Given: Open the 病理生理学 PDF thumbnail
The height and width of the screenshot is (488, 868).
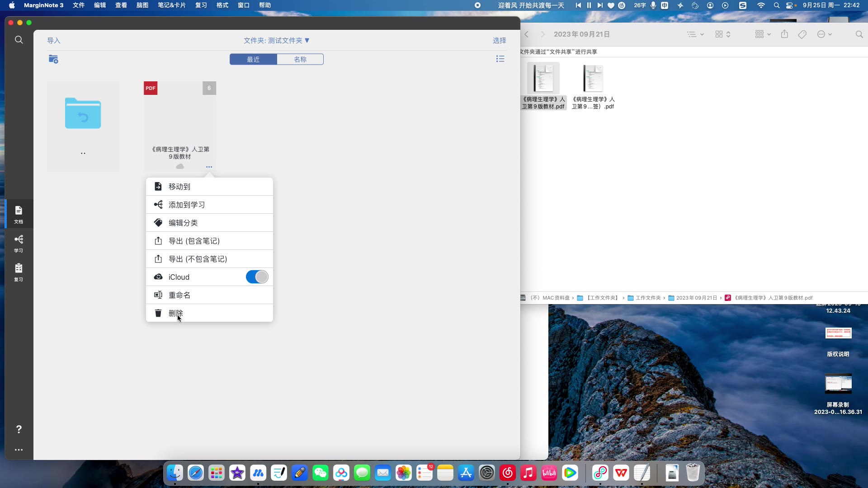Looking at the screenshot, I should [x=179, y=120].
